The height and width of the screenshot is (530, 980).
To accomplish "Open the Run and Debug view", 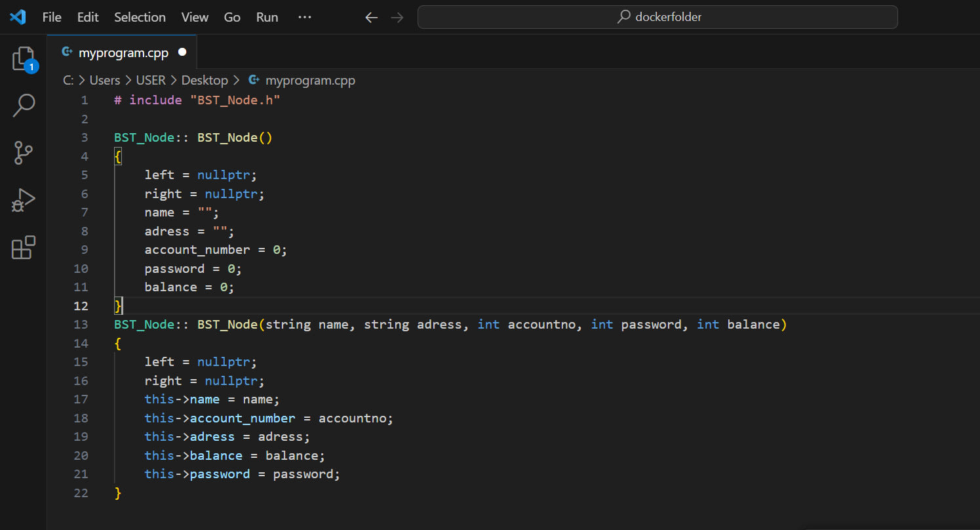I will pos(24,201).
